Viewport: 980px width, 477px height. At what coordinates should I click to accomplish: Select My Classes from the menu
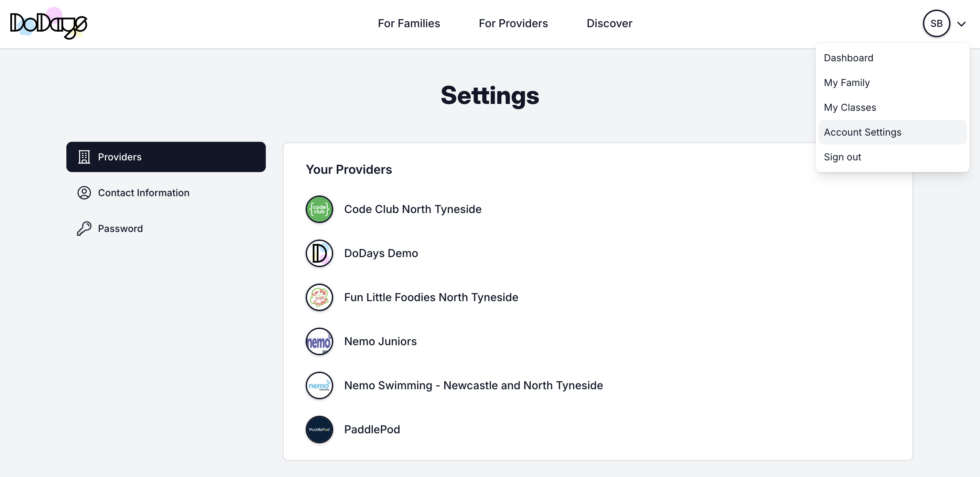pyautogui.click(x=850, y=107)
